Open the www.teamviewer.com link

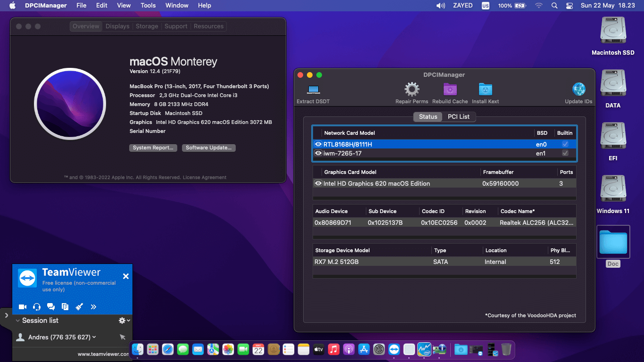(x=104, y=354)
